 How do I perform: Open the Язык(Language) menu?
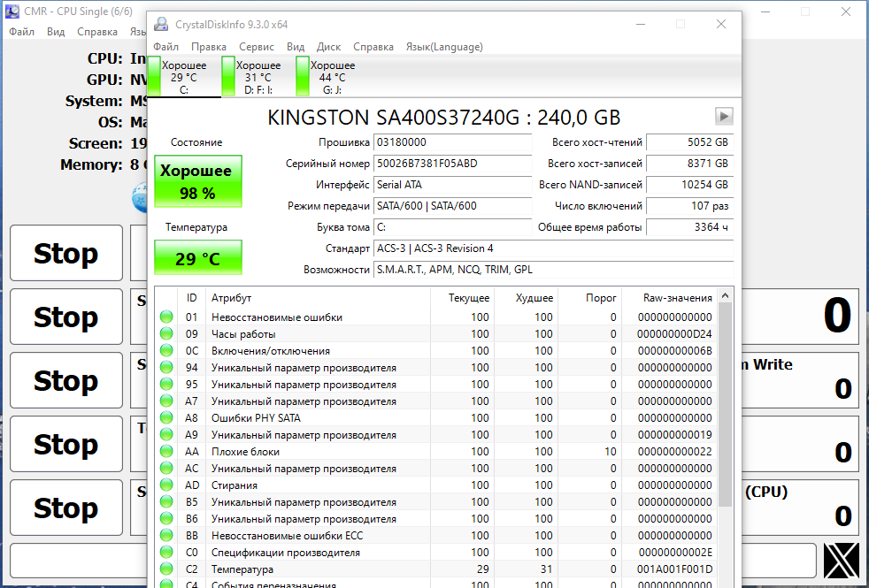444,47
